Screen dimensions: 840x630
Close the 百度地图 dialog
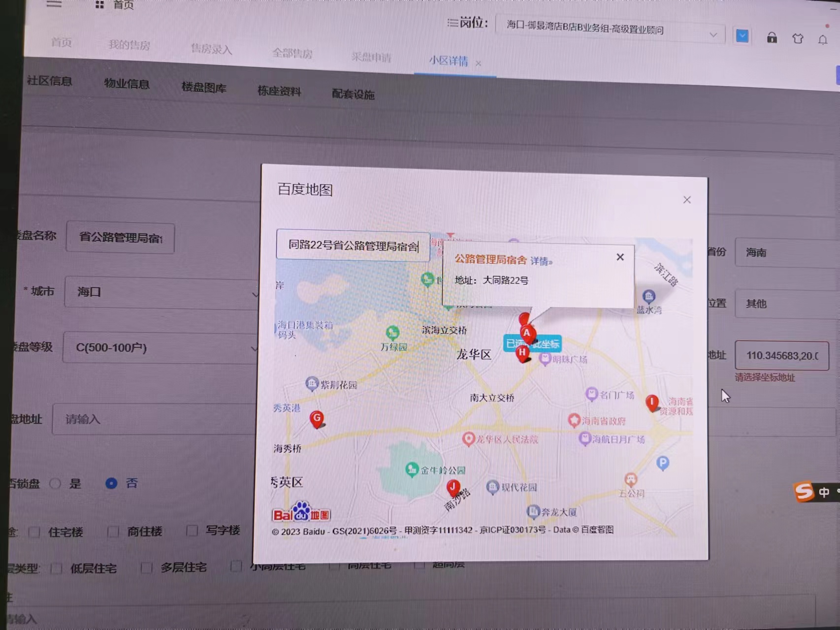tap(687, 200)
